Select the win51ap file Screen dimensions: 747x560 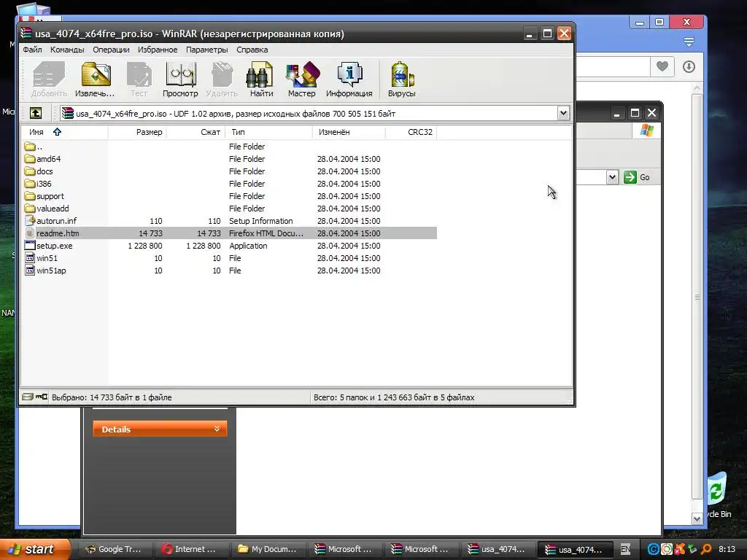tap(230, 270)
